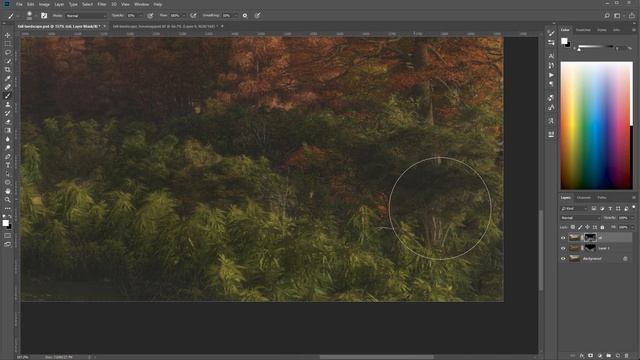Select the Lasso tool
The height and width of the screenshot is (360, 640).
click(x=7, y=52)
